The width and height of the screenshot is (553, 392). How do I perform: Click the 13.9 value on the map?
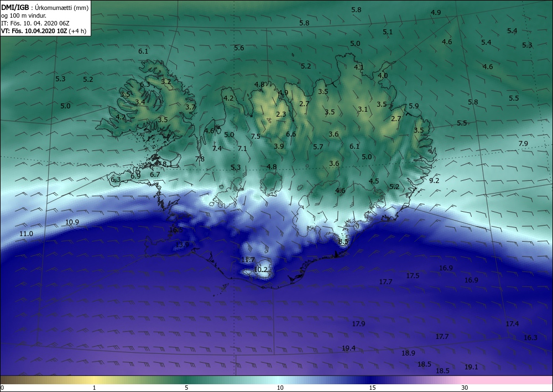pyautogui.click(x=182, y=244)
